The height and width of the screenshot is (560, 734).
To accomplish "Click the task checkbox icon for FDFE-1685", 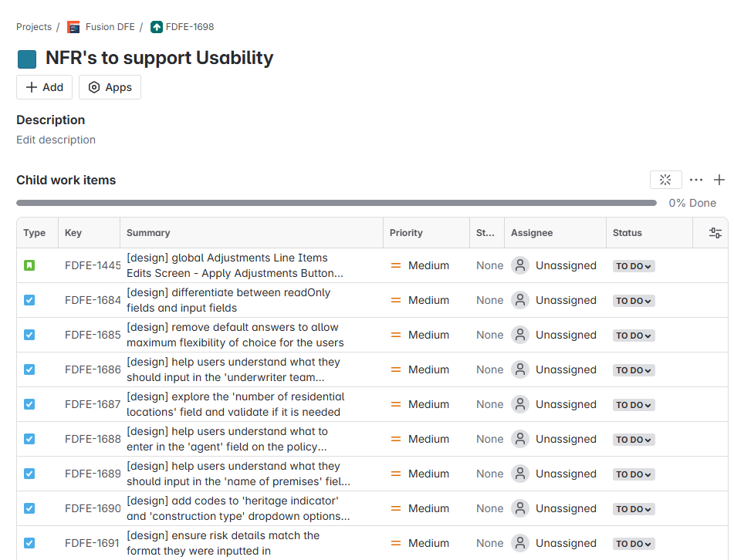I will point(29,335).
